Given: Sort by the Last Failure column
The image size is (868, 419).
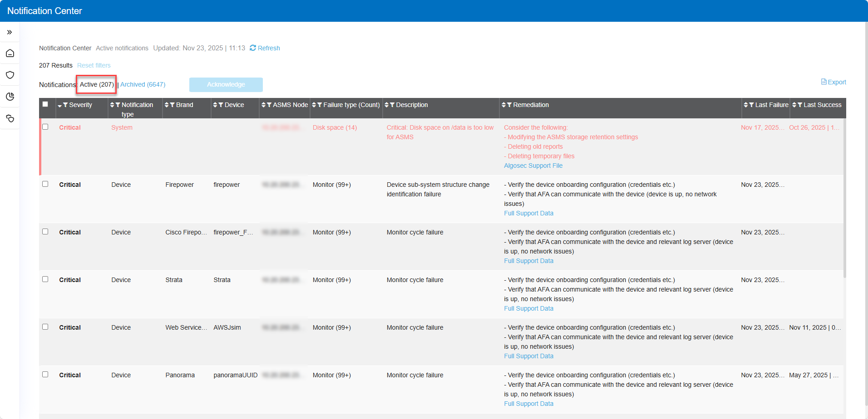Looking at the screenshot, I should [x=745, y=105].
